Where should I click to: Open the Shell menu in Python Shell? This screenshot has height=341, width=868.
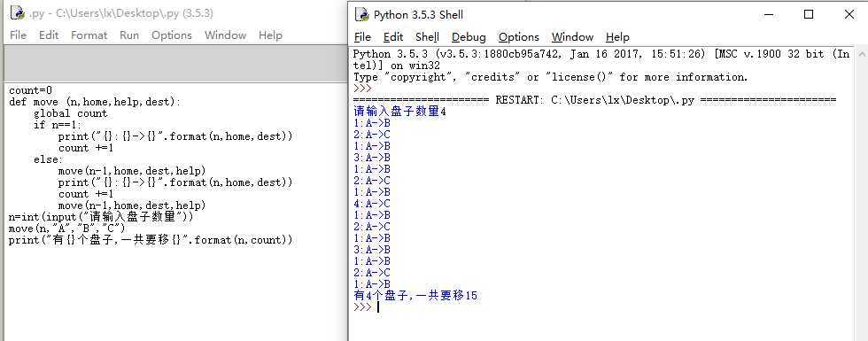point(427,37)
